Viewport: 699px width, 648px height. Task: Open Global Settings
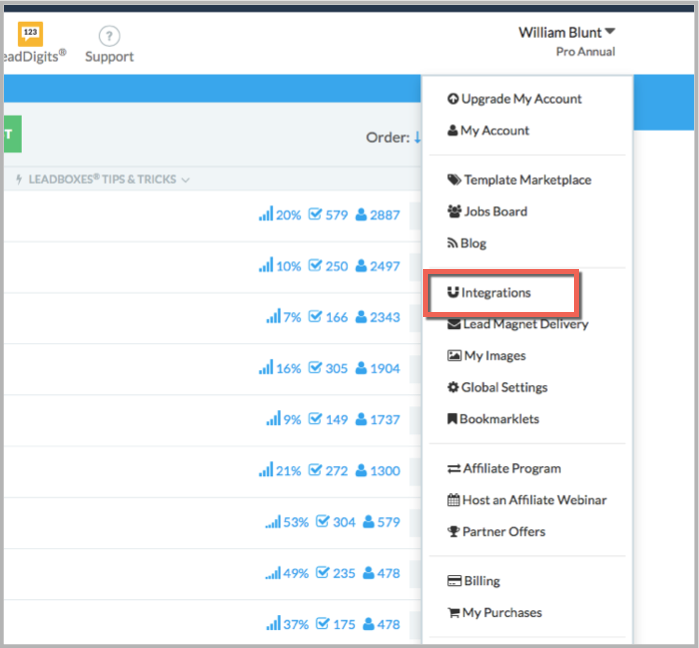pos(498,387)
